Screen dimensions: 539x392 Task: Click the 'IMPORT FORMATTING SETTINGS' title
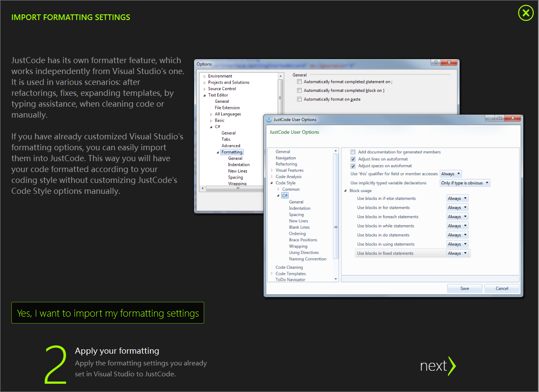click(71, 17)
